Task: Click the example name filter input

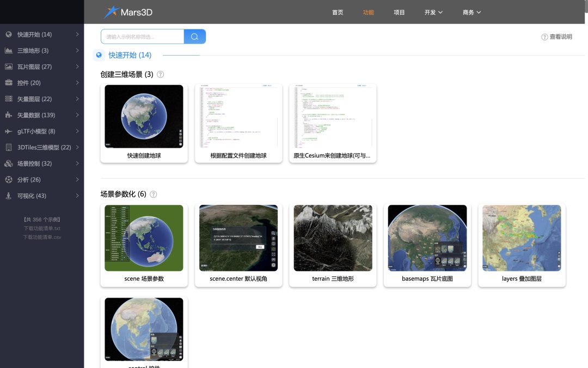Action: [143, 37]
